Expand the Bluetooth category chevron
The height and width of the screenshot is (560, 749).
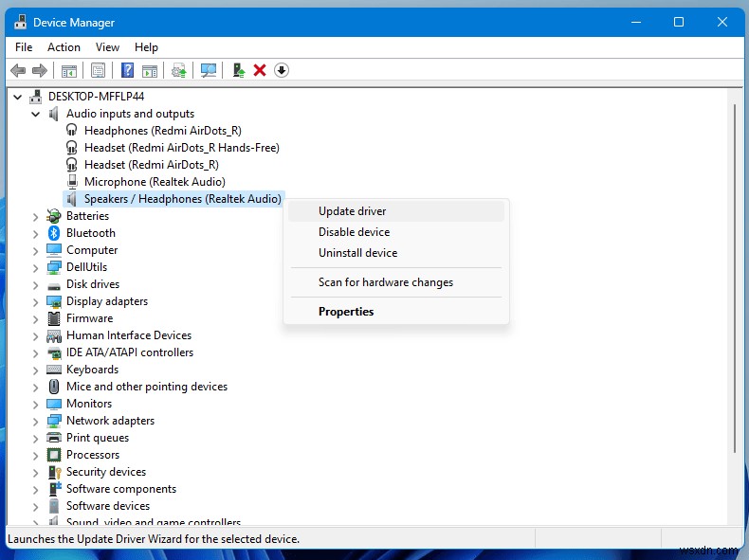35,234
